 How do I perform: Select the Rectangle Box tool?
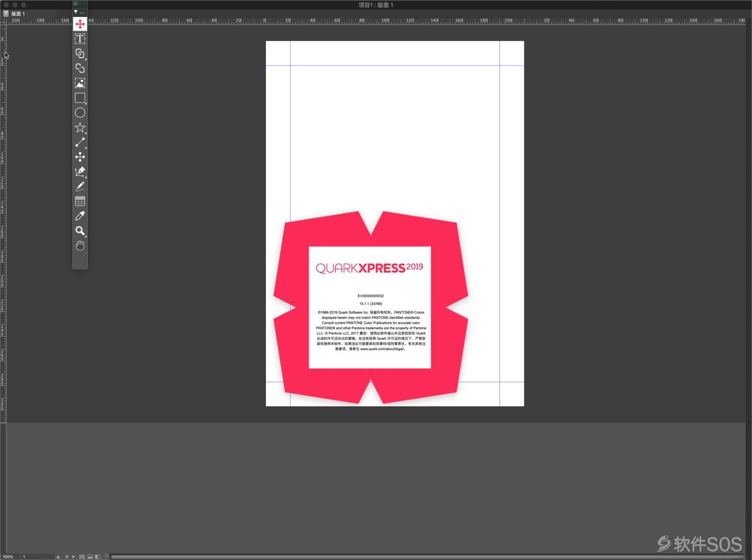[x=80, y=98]
